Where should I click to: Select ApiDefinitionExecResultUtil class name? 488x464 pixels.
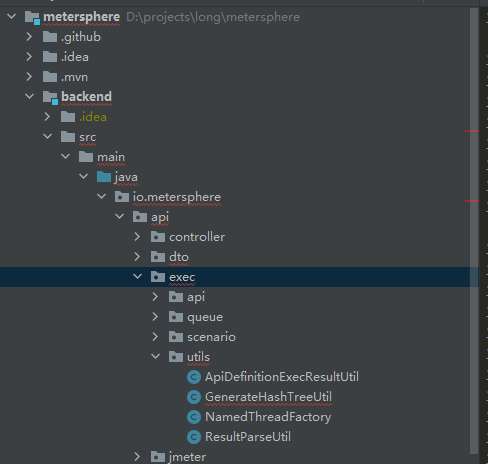click(x=282, y=377)
